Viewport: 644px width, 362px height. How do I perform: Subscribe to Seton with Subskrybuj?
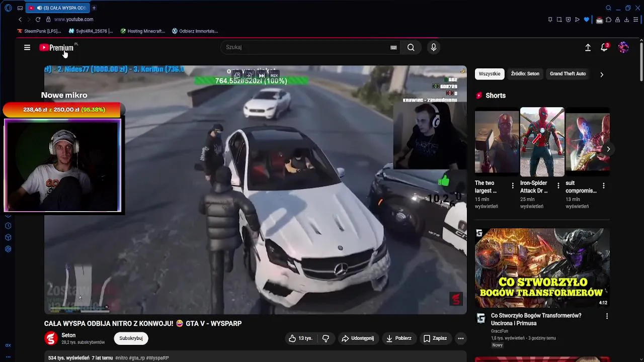[131, 338]
